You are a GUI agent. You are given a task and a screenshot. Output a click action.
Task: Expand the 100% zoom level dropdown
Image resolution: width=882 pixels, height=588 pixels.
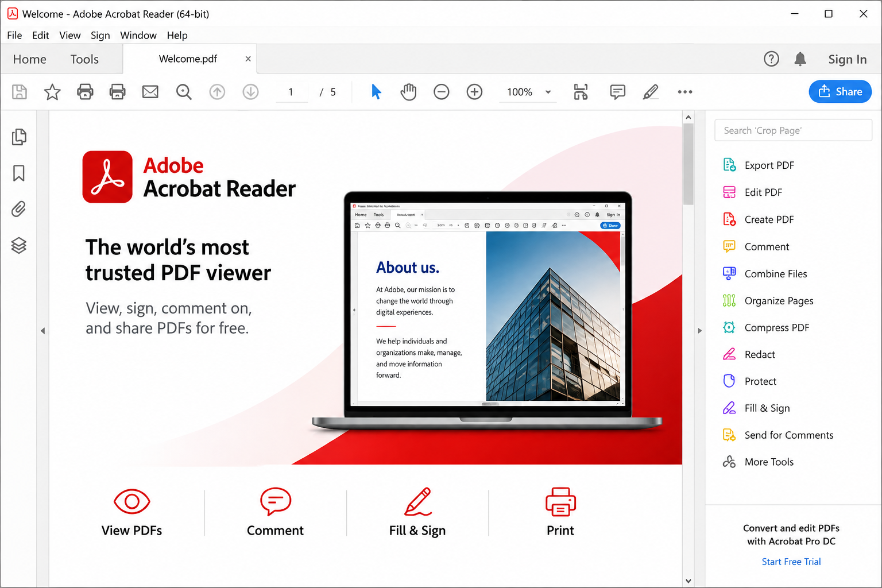[548, 92]
